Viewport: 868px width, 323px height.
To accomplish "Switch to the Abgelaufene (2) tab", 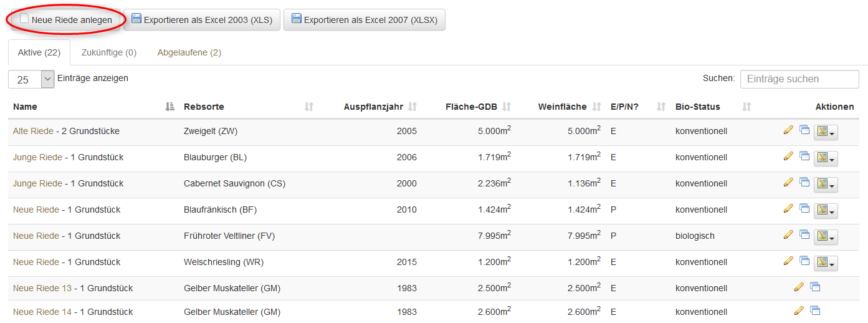I will (x=189, y=52).
